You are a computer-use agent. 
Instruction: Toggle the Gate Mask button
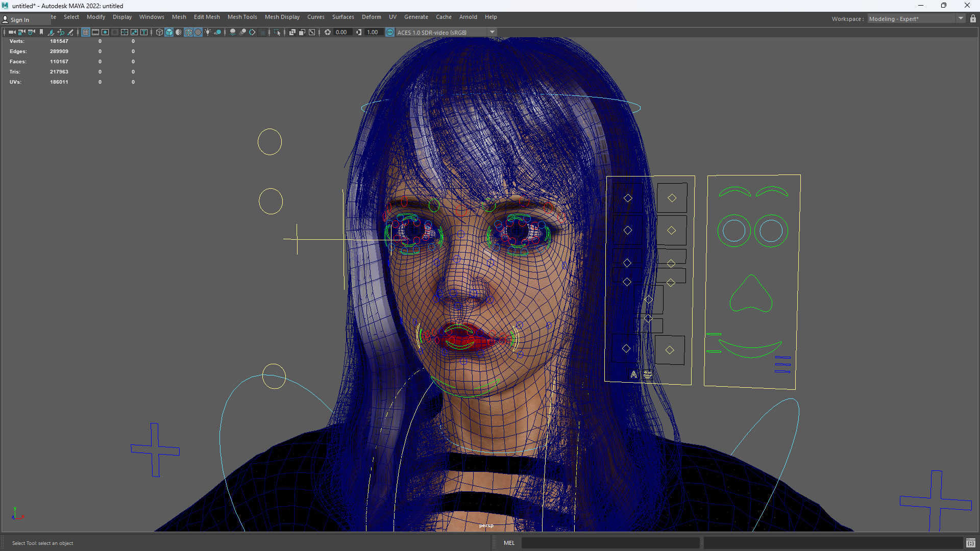pyautogui.click(x=115, y=32)
